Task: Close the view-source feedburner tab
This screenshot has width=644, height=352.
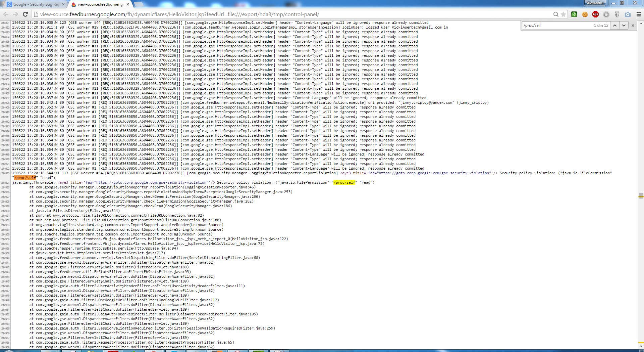Action: 128,4
